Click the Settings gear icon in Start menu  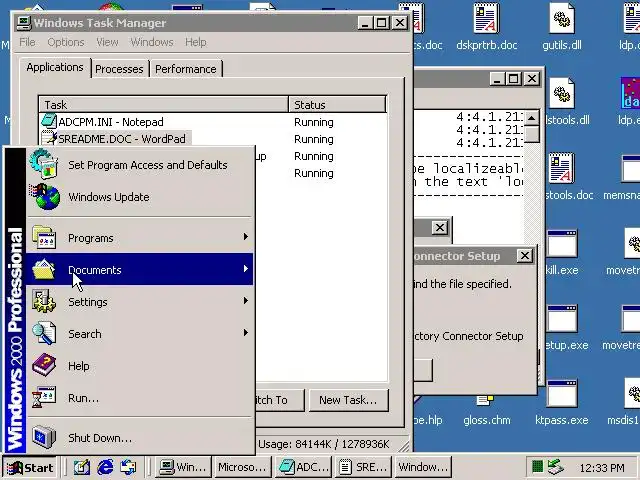click(44, 301)
